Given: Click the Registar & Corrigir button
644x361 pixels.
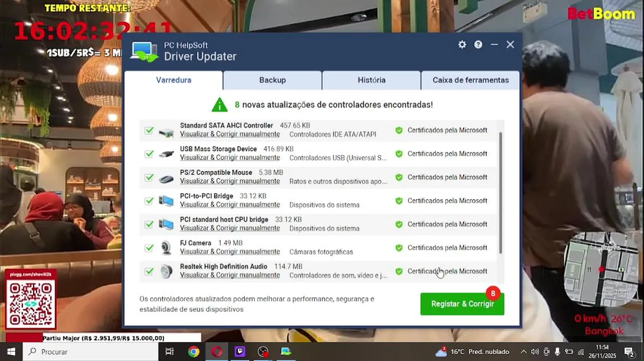Looking at the screenshot, I should (462, 304).
